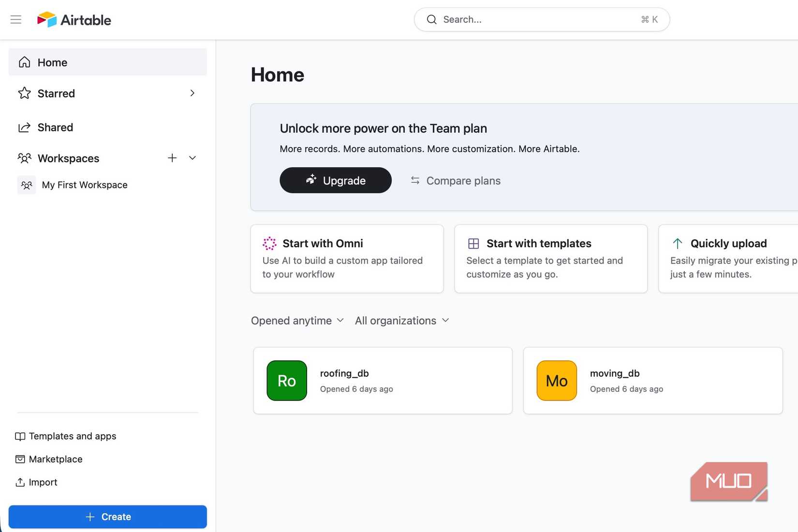Open the All organizations dropdown
The height and width of the screenshot is (532, 798).
click(x=401, y=320)
